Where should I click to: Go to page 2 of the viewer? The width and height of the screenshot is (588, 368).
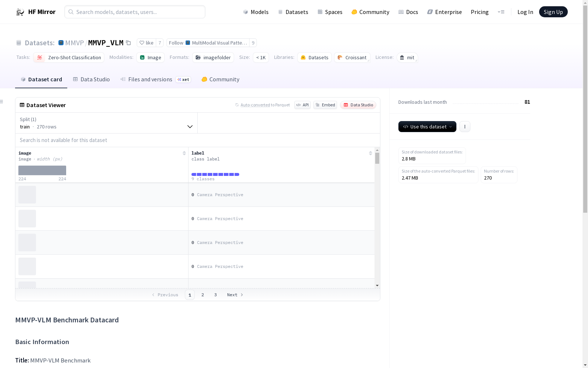pos(202,295)
